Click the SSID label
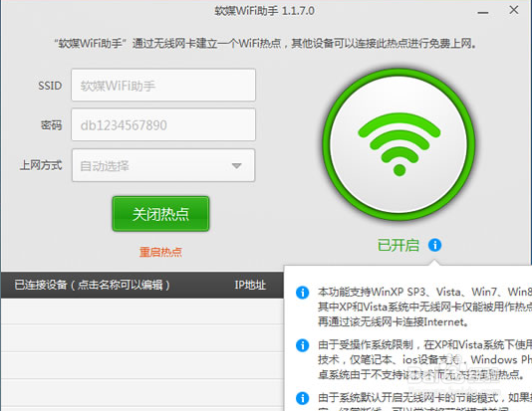 point(50,86)
